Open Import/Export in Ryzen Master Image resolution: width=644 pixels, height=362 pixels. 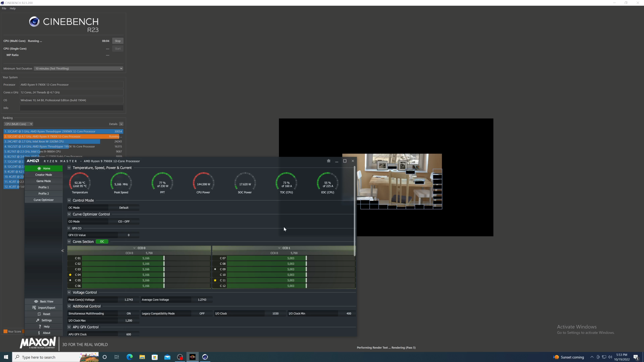click(43, 308)
